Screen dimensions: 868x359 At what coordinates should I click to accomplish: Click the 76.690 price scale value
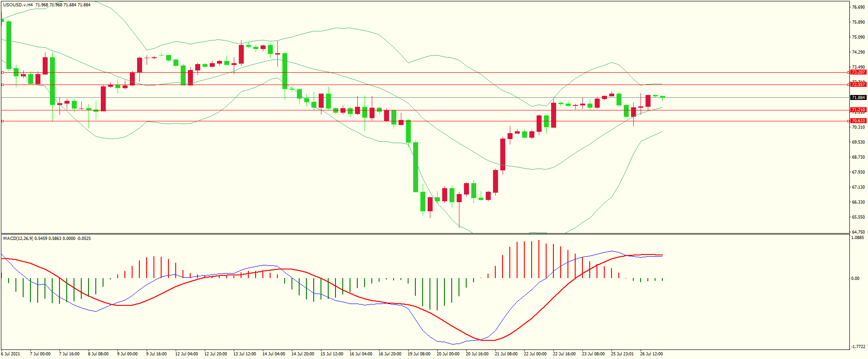[858, 7]
